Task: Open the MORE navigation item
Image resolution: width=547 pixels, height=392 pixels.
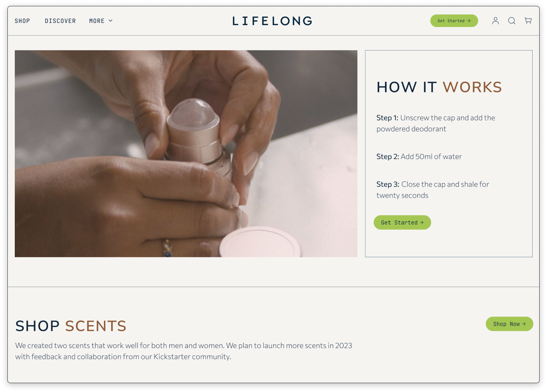Action: (101, 21)
